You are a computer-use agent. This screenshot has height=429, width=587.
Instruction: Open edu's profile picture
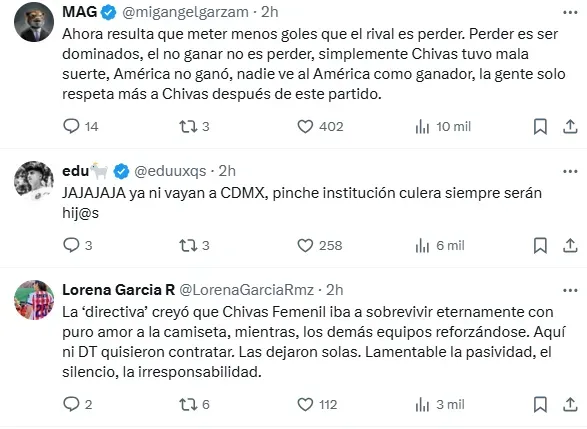[34, 181]
